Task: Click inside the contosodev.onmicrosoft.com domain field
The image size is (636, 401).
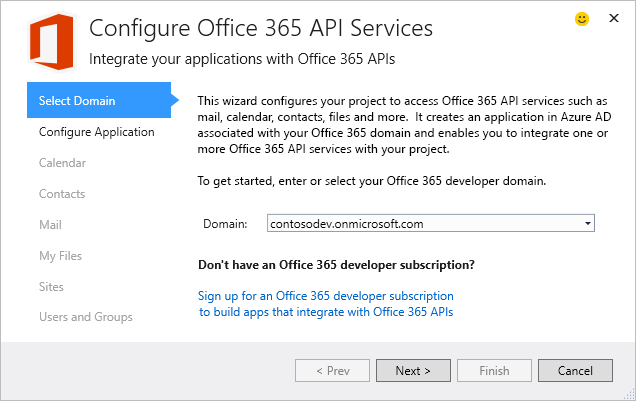Action: tap(420, 224)
